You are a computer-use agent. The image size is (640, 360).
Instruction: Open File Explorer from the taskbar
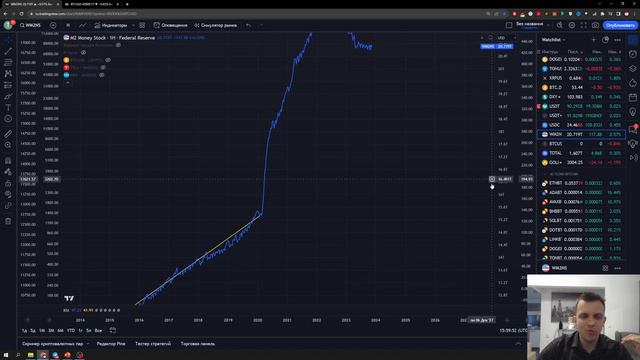(x=31, y=355)
